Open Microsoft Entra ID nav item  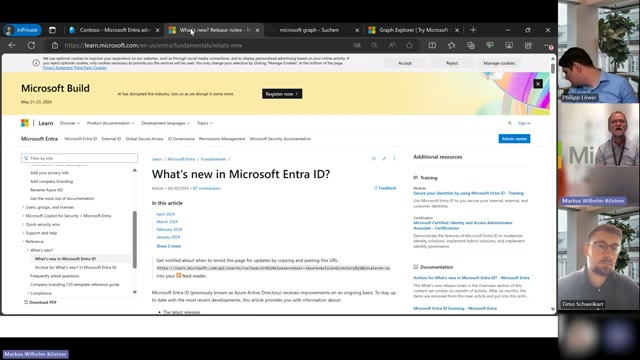coord(81,139)
